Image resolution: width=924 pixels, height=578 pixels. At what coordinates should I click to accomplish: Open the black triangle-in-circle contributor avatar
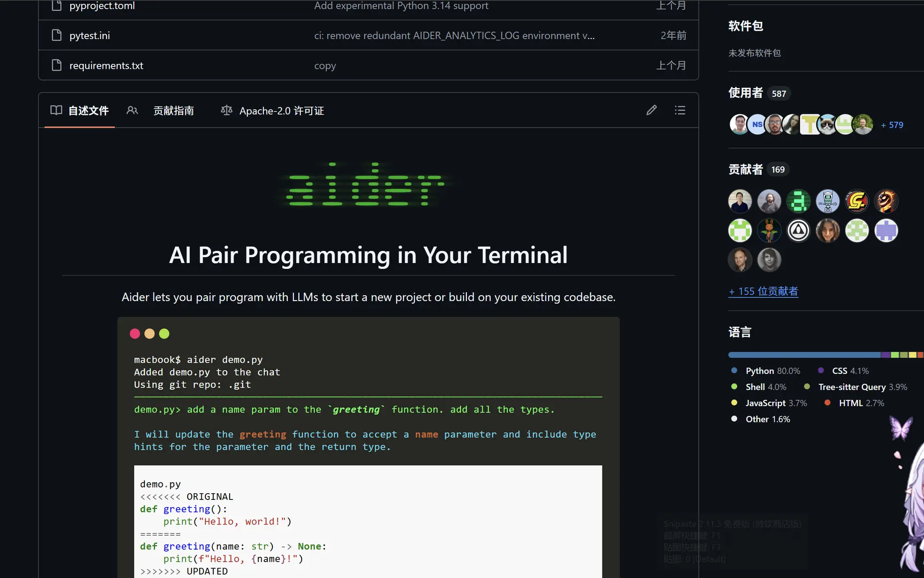798,231
